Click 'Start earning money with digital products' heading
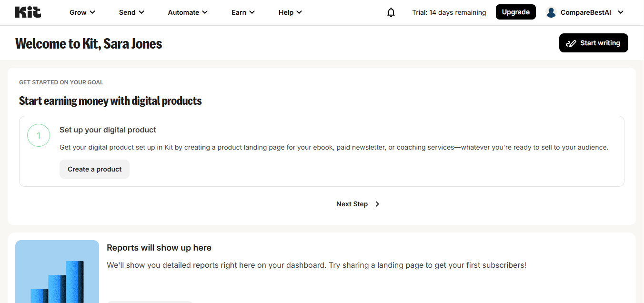The width and height of the screenshot is (644, 303). point(111,101)
